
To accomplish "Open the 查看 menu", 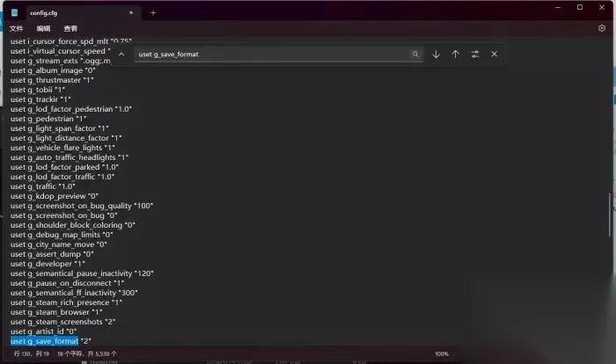I will (70, 29).
